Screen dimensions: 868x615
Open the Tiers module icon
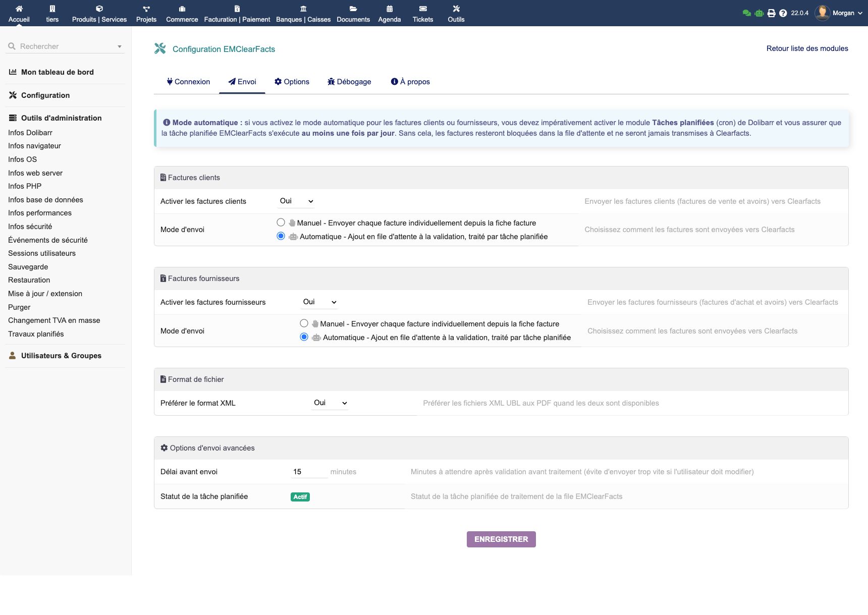point(52,13)
